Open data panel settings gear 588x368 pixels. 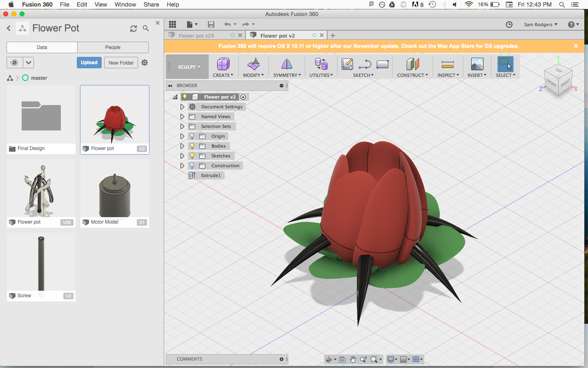145,63
